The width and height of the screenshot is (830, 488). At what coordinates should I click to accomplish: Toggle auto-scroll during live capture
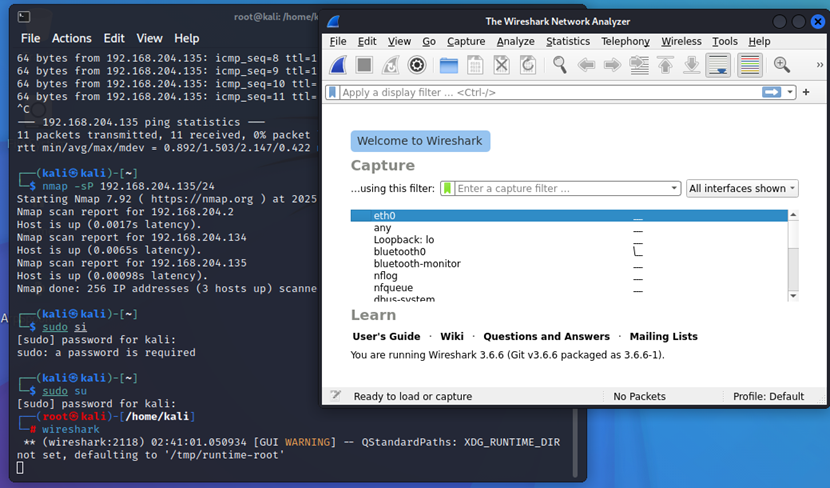click(717, 65)
